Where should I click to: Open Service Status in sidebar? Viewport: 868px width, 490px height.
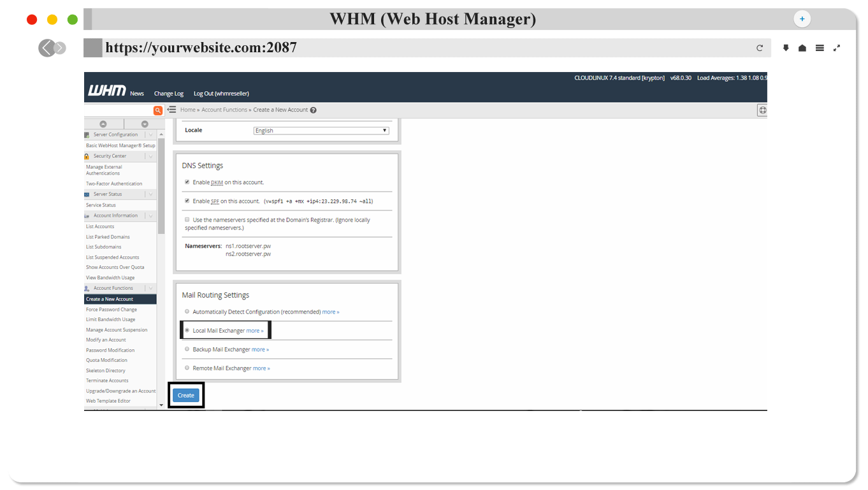pos(101,205)
